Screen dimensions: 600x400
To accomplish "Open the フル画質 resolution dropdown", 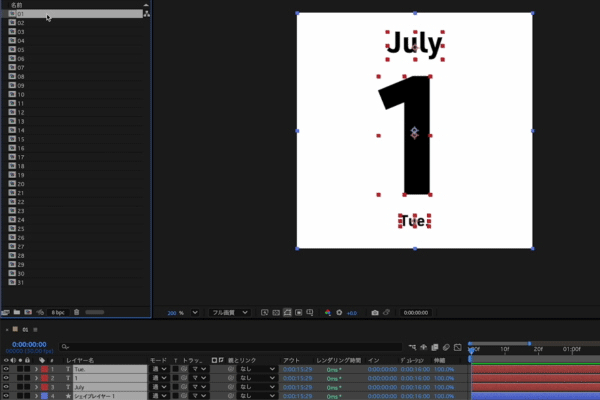I will point(230,313).
